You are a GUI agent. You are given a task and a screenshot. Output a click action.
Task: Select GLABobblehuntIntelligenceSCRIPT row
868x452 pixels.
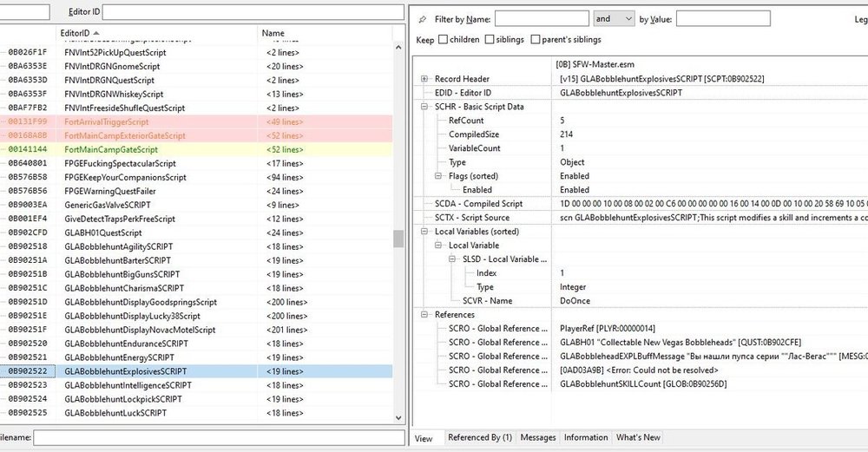tap(196, 385)
